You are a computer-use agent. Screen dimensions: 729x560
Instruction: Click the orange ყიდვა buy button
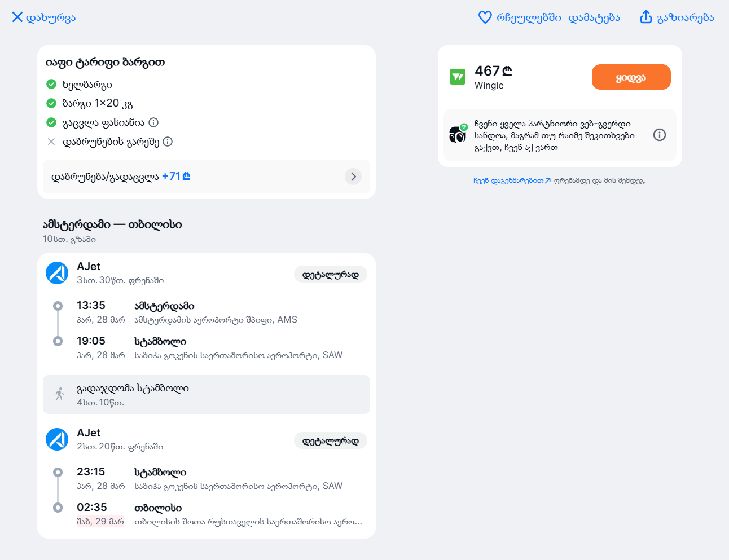pyautogui.click(x=631, y=77)
